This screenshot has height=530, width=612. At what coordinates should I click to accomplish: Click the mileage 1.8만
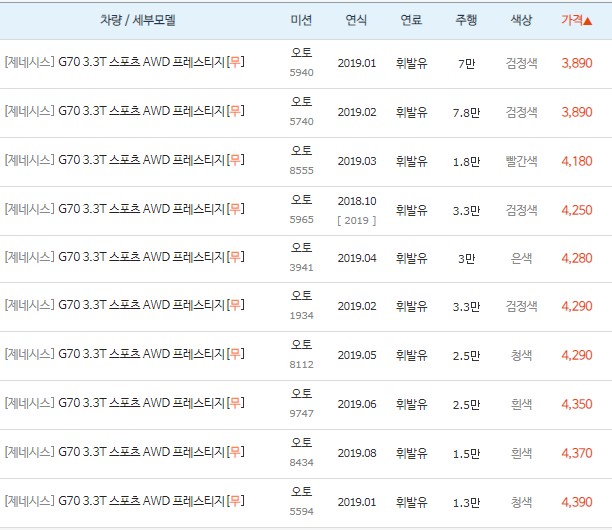466,162
